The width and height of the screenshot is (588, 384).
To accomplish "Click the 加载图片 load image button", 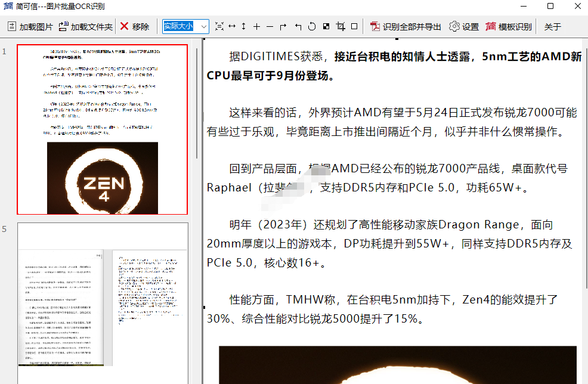I will tap(30, 27).
